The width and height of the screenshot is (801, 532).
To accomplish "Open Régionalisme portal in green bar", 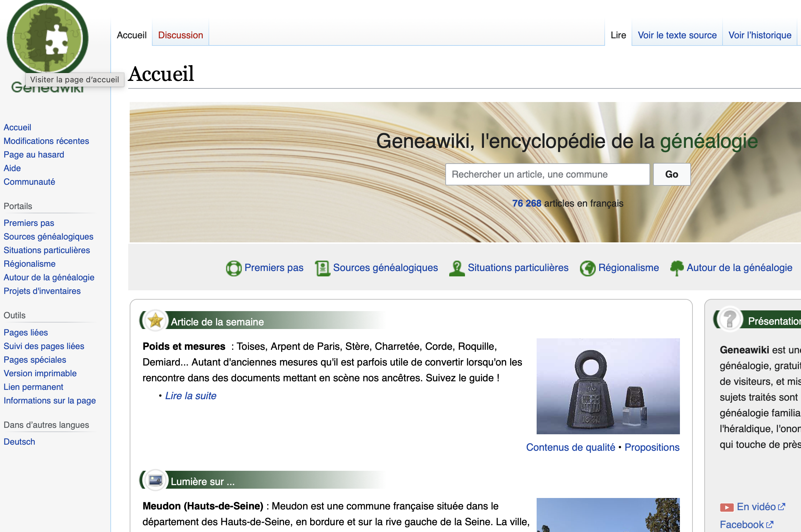I will [x=628, y=268].
